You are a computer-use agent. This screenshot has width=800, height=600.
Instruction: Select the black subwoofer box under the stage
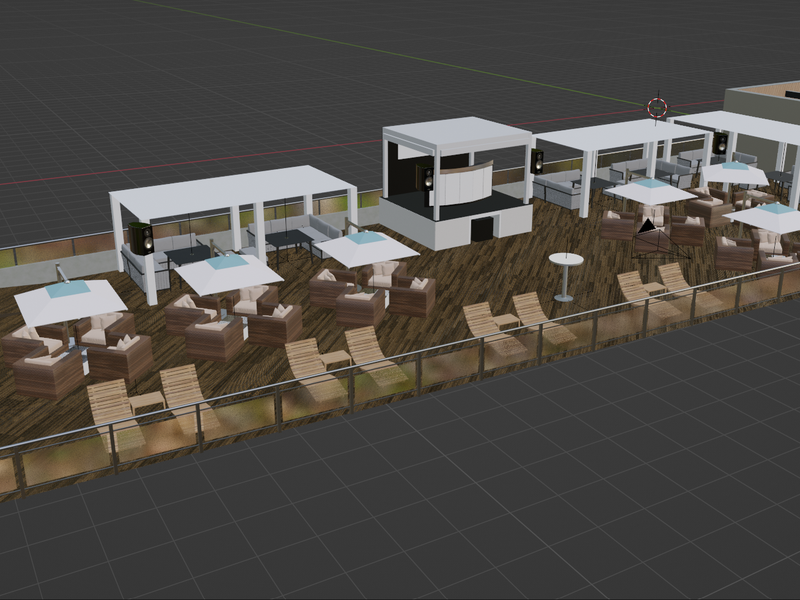tap(482, 229)
